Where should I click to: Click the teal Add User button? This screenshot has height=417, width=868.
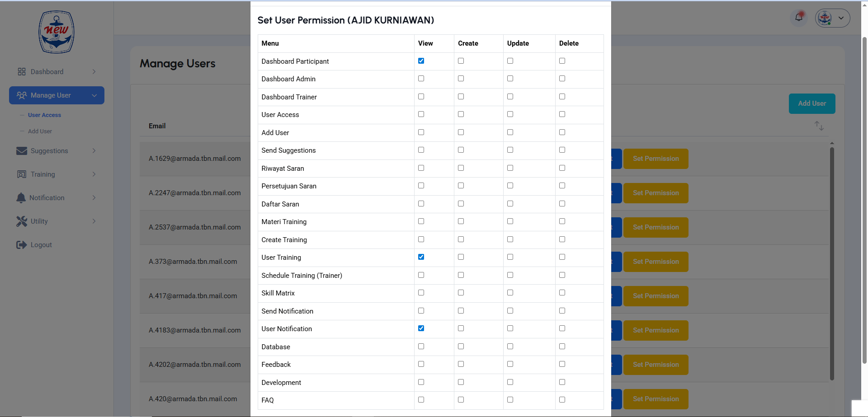(812, 103)
